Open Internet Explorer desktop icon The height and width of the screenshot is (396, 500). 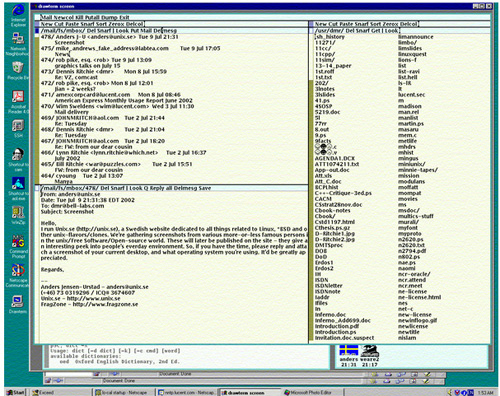coord(18,11)
